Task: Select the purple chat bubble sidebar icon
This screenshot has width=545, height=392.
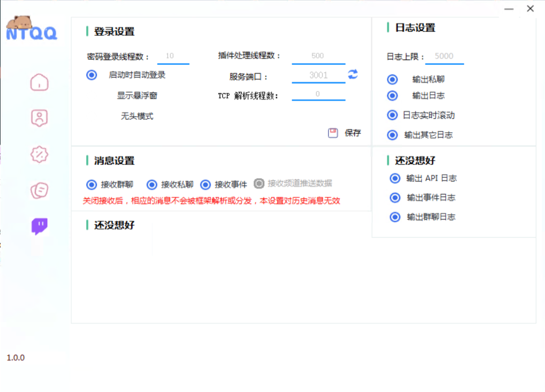Action: click(x=39, y=227)
